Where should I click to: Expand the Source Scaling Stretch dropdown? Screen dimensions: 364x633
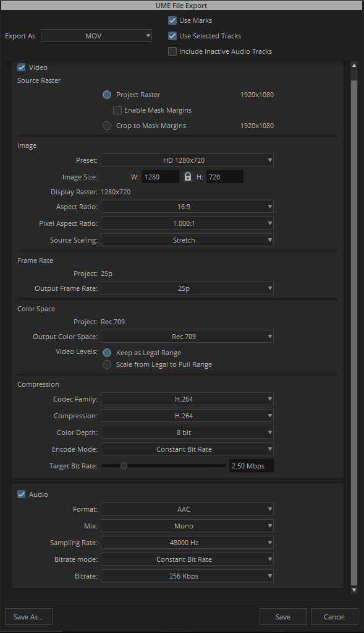187,240
